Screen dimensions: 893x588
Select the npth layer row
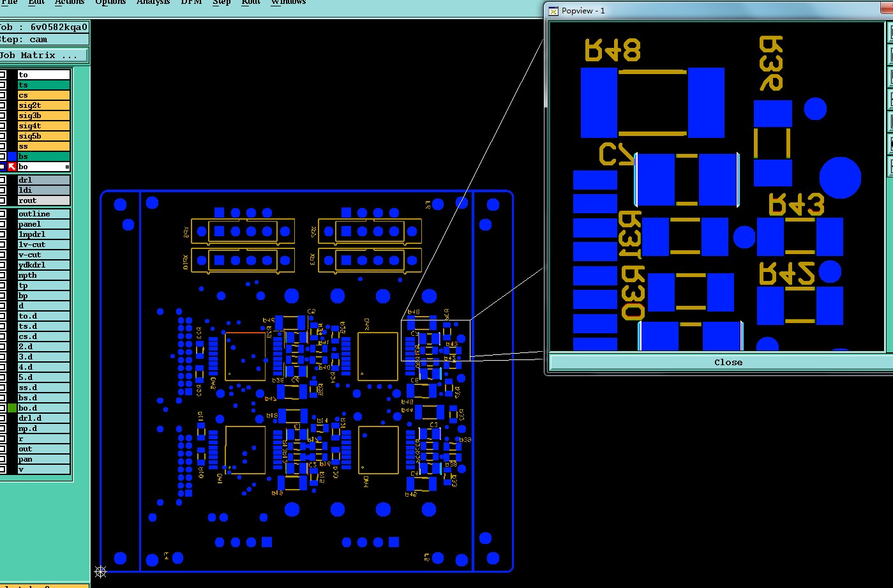click(43, 275)
